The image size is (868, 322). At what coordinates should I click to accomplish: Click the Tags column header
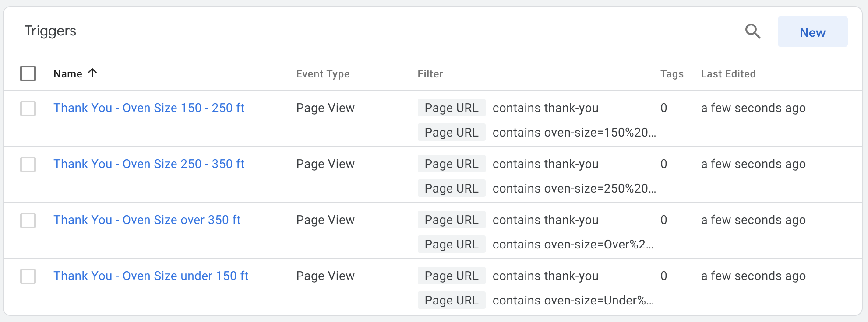672,74
